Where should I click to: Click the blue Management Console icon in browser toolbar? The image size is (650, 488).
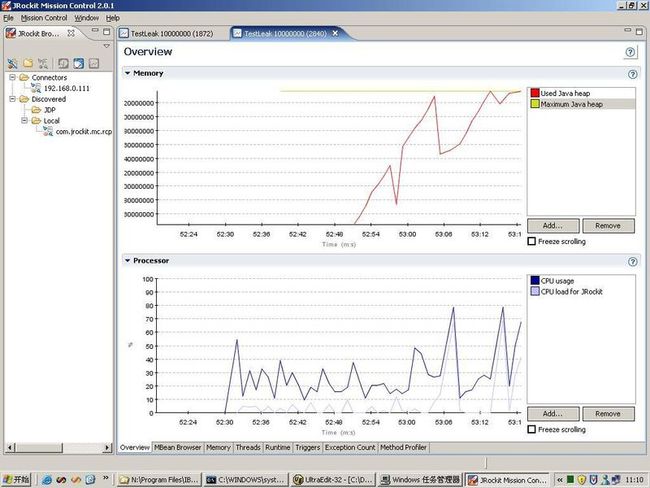(78, 63)
